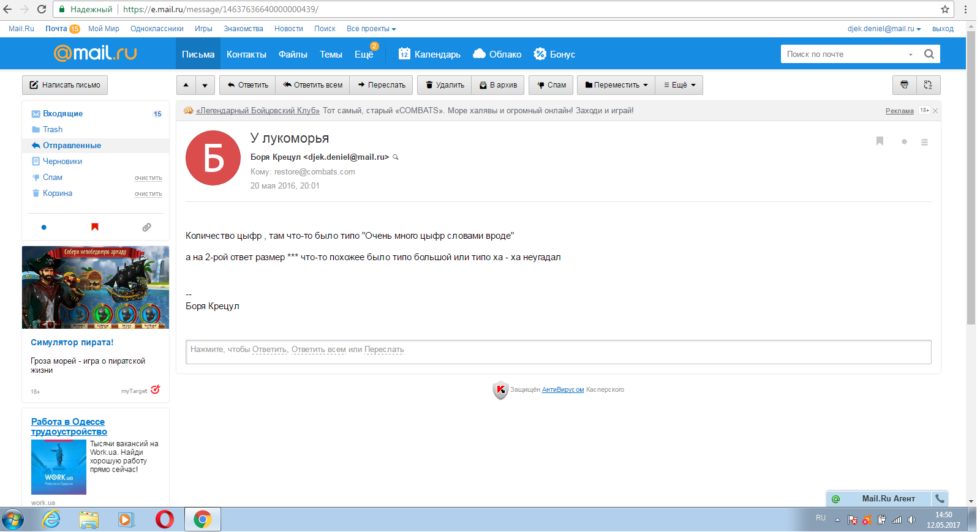The height and width of the screenshot is (532, 980).
Task: Switch to Контакты tab
Action: [246, 54]
